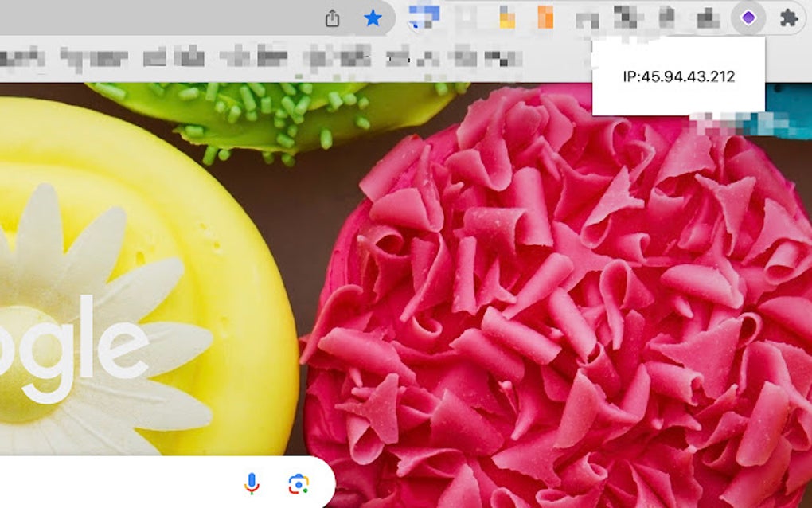Click the yellow extension icon near the address bar
The height and width of the screenshot is (508, 812).
(507, 18)
